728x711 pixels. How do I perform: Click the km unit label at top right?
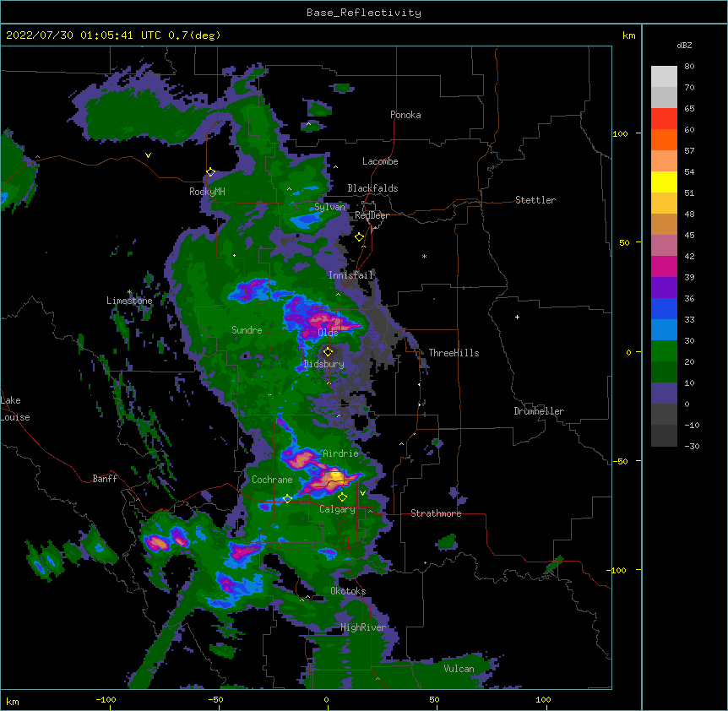coord(628,35)
